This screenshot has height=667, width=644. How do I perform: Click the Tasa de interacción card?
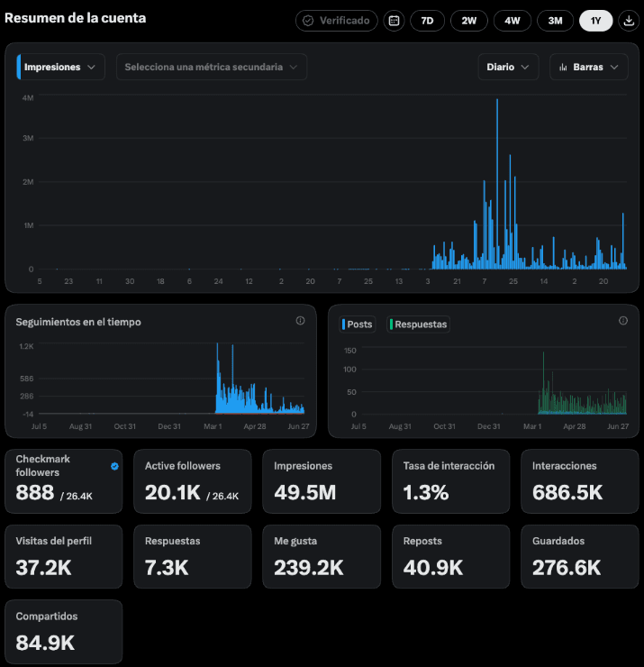pyautogui.click(x=450, y=481)
